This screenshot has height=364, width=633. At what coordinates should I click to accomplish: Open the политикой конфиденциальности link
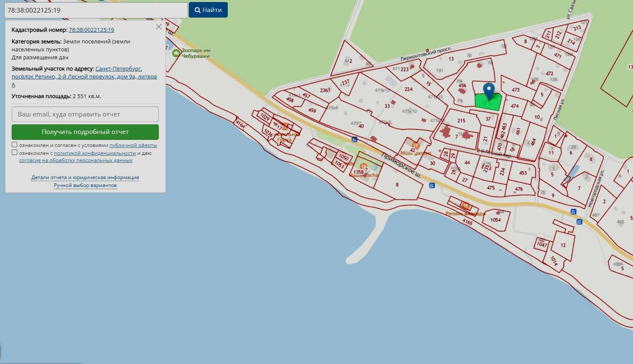pyautogui.click(x=95, y=153)
